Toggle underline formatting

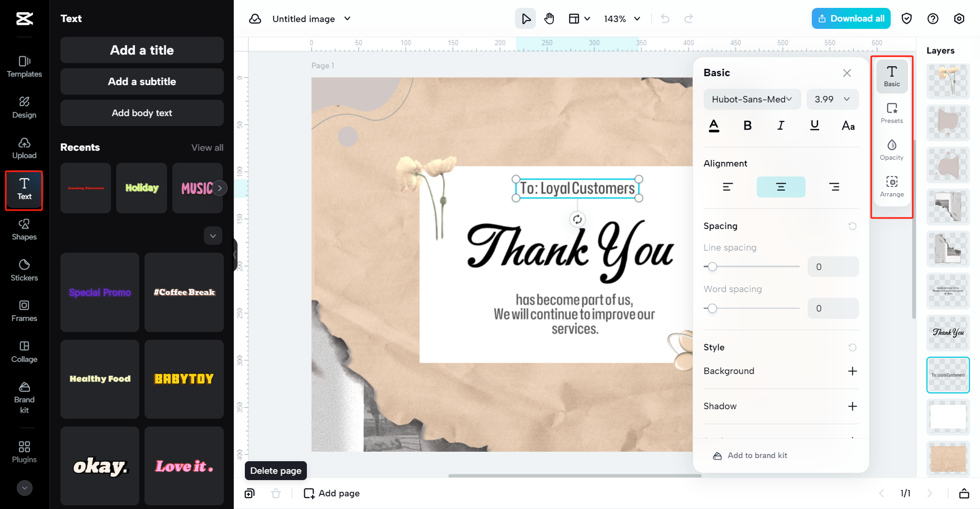[x=814, y=126]
